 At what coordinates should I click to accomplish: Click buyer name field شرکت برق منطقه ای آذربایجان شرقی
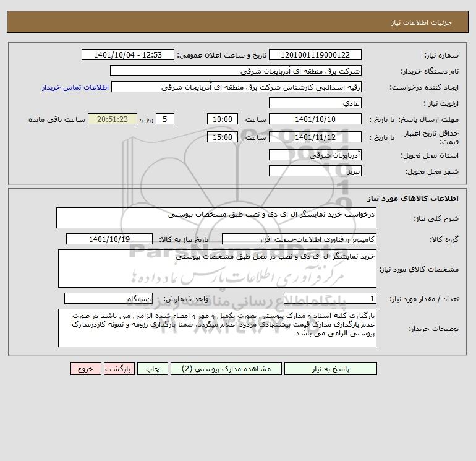[x=236, y=71]
